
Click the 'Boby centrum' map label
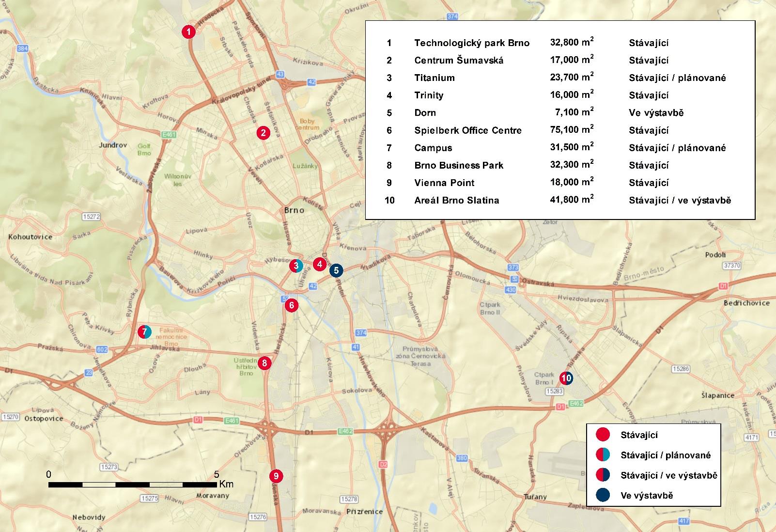pos(307,124)
